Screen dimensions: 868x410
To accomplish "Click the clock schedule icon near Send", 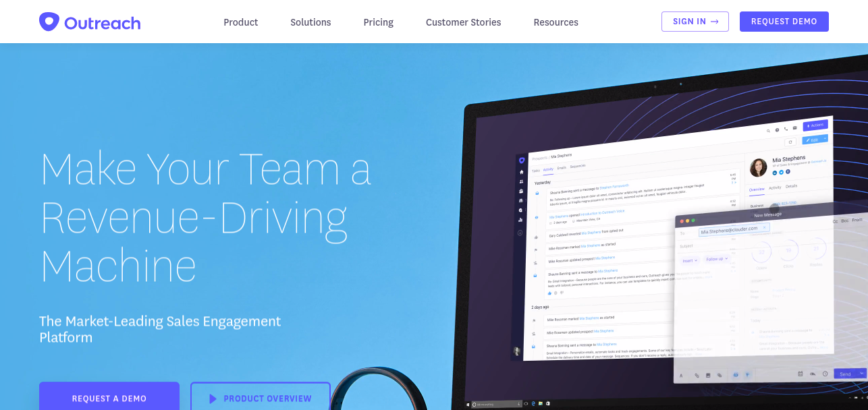I will tap(825, 374).
